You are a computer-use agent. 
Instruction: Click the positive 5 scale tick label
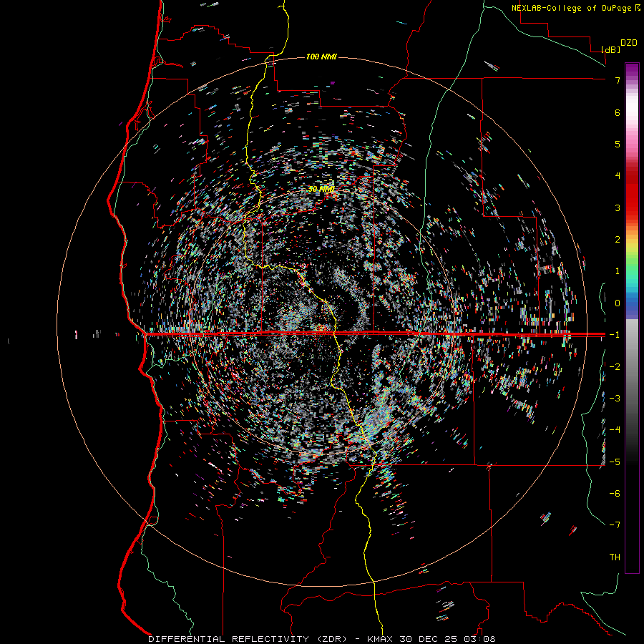pyautogui.click(x=618, y=144)
